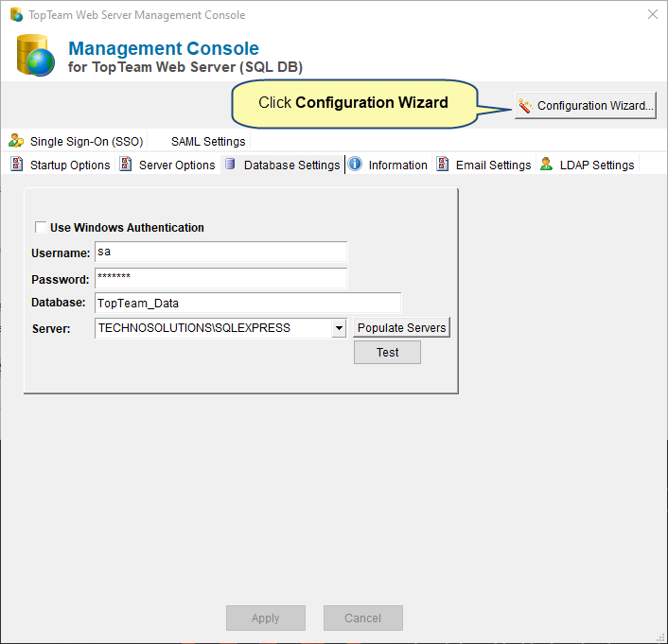The width and height of the screenshot is (668, 644).
Task: Click the Apply button
Action: point(266,618)
